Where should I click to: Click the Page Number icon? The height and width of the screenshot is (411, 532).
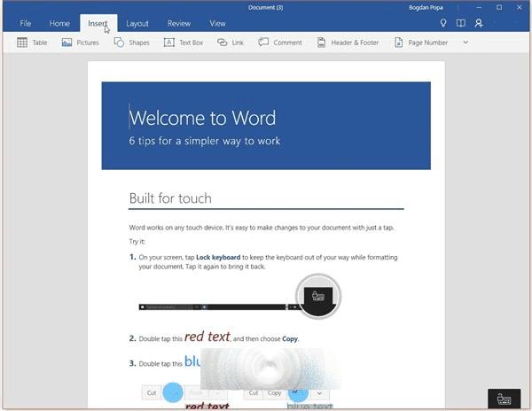(x=399, y=43)
